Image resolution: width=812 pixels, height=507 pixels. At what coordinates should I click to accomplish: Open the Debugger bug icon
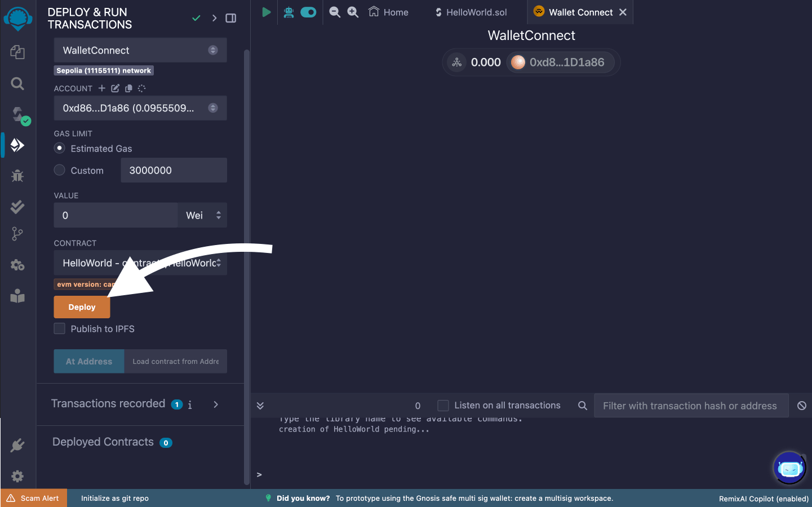[17, 176]
